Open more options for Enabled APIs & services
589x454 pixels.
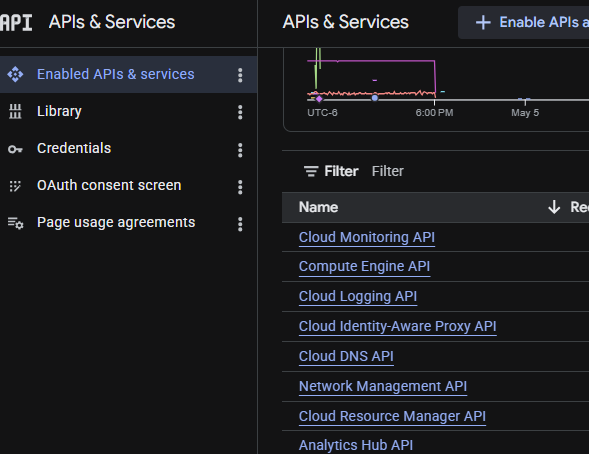coord(240,75)
